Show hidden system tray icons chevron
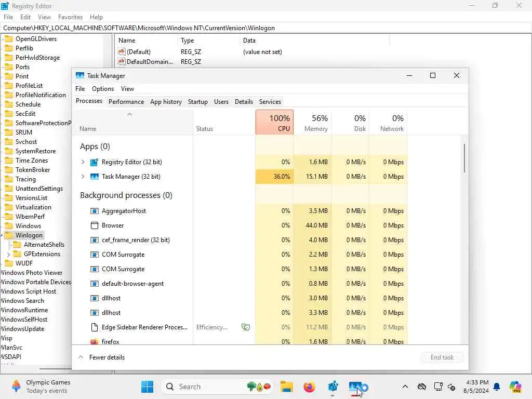Screen dimensions: 532x399 pos(405,387)
